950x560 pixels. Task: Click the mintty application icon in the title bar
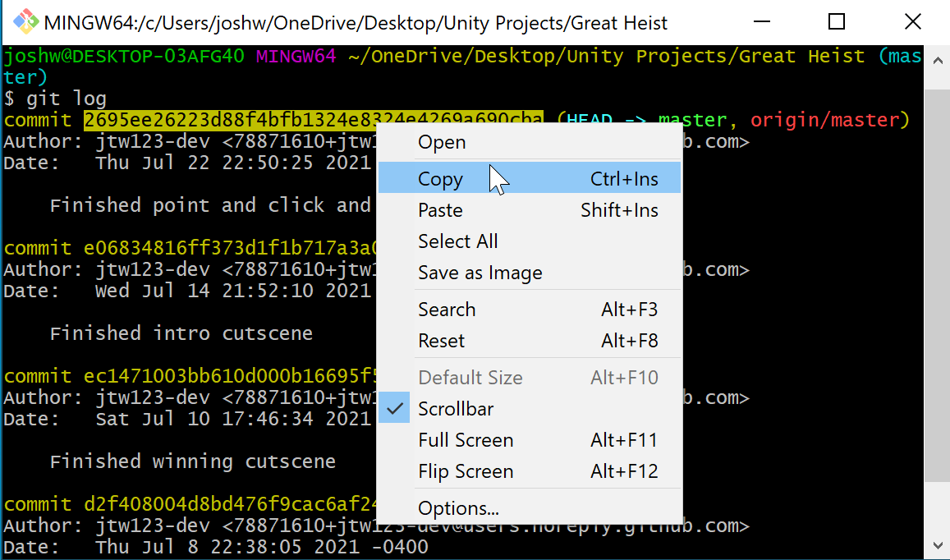(25, 22)
